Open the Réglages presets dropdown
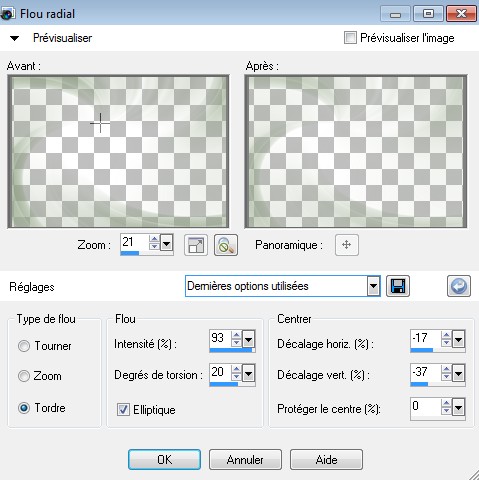 (373, 286)
